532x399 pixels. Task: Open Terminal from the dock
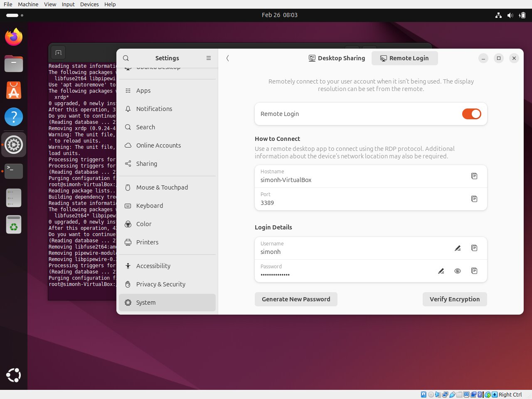coord(14,171)
